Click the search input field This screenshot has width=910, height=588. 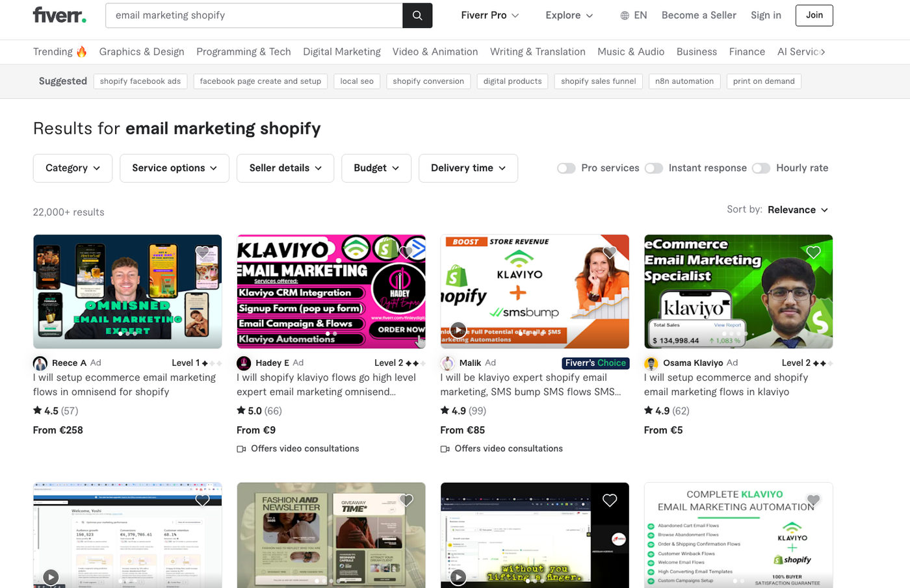[254, 15]
